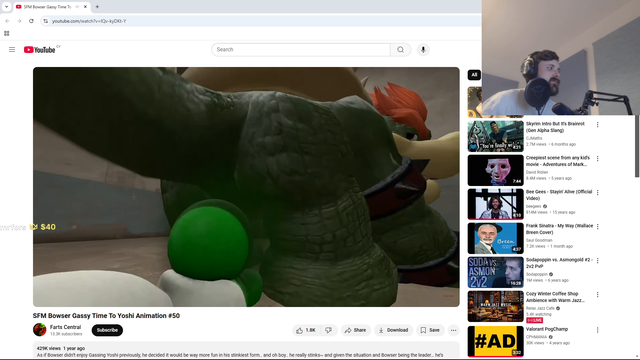
Task: Open more actions ellipsis under video
Action: click(453, 330)
